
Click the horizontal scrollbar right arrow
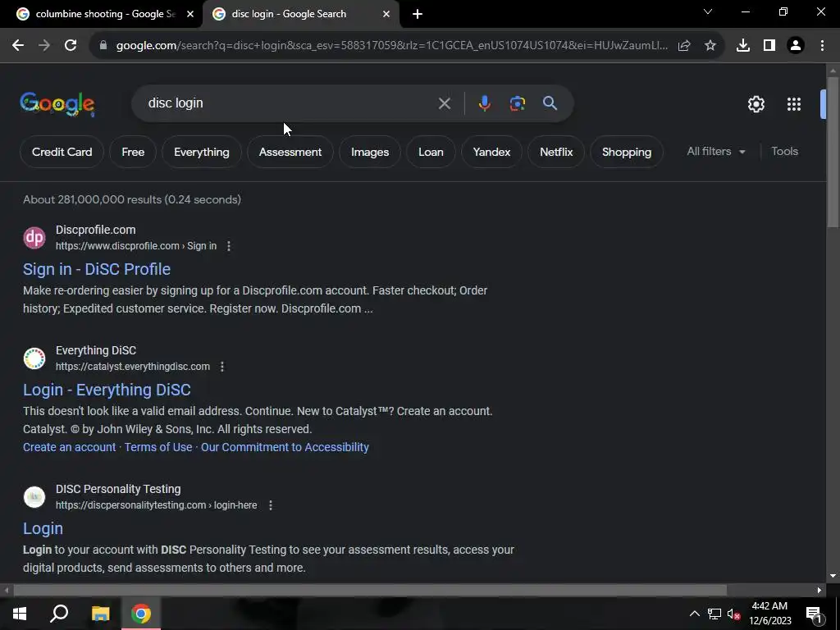click(x=819, y=590)
